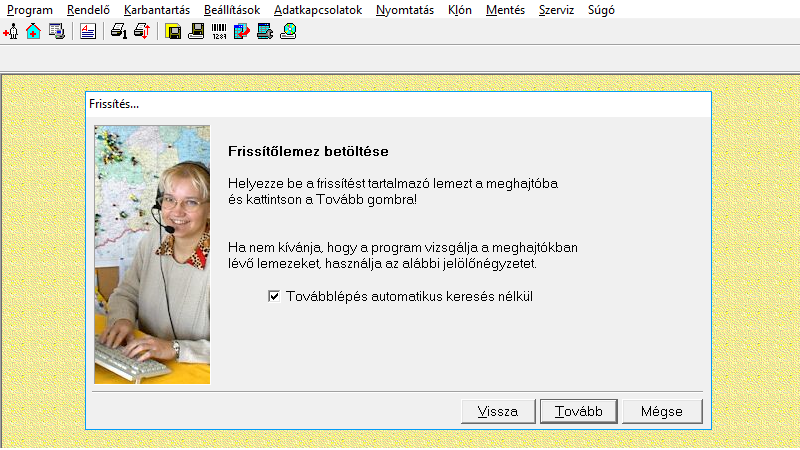
Task: Click the printer icon with number 1
Action: pyautogui.click(x=119, y=32)
